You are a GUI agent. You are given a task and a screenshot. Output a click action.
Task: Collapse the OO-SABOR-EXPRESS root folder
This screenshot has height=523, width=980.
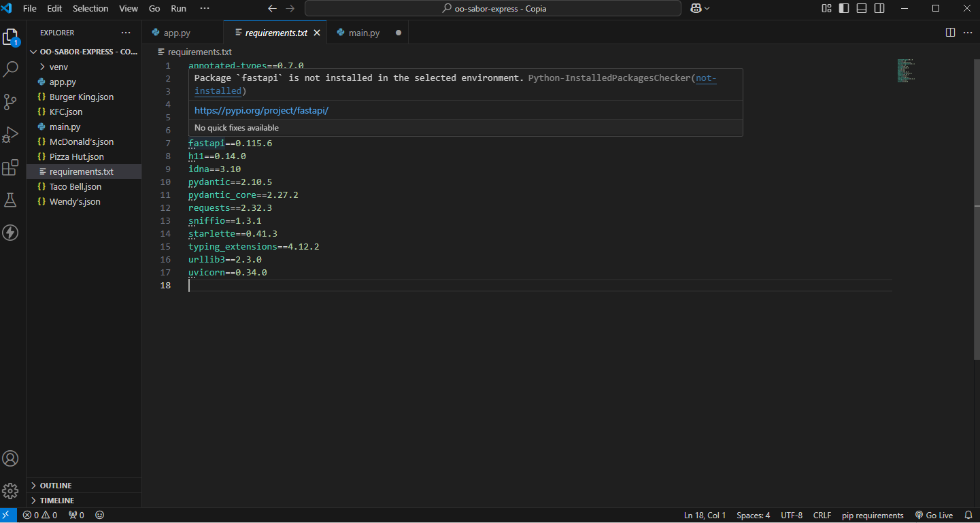point(84,52)
